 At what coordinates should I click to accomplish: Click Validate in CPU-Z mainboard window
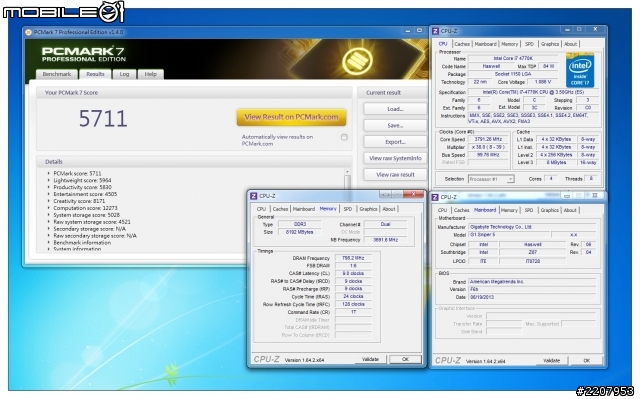coord(551,361)
